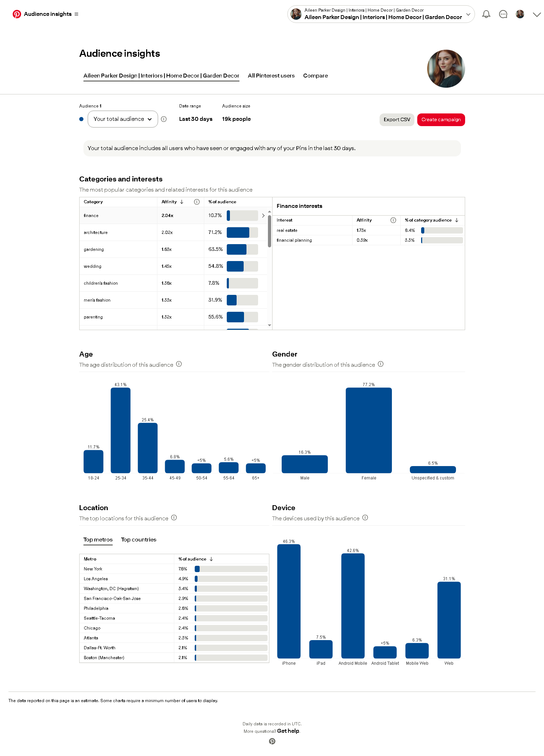Click the categories table scrollbar

(x=269, y=231)
